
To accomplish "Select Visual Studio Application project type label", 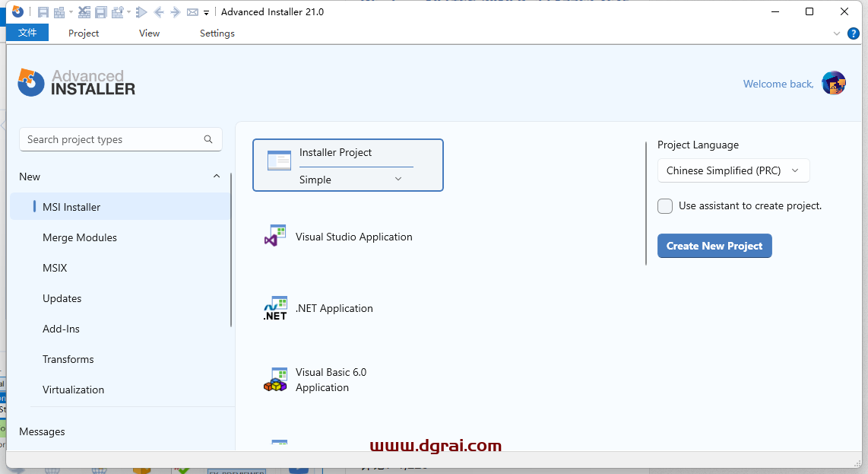I will click(x=353, y=237).
